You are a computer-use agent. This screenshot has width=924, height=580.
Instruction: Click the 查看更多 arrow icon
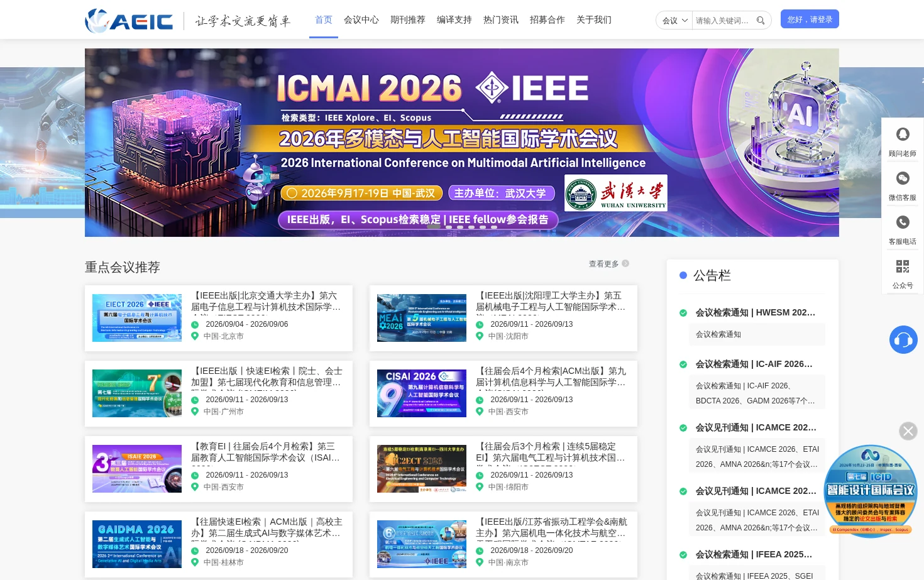pos(625,264)
